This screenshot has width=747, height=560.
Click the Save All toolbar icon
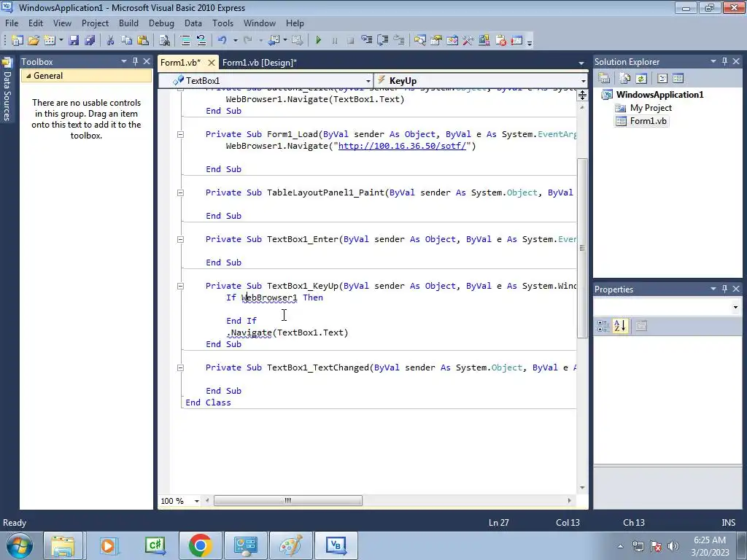(x=90, y=41)
